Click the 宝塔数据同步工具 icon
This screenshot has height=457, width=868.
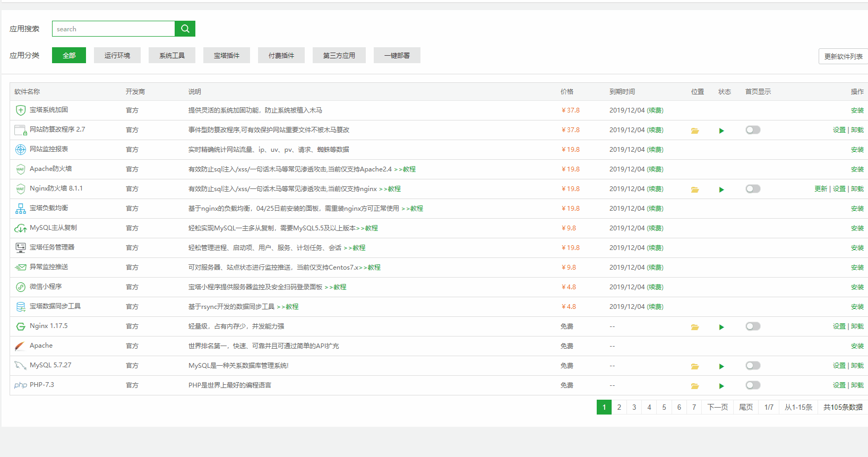point(21,307)
